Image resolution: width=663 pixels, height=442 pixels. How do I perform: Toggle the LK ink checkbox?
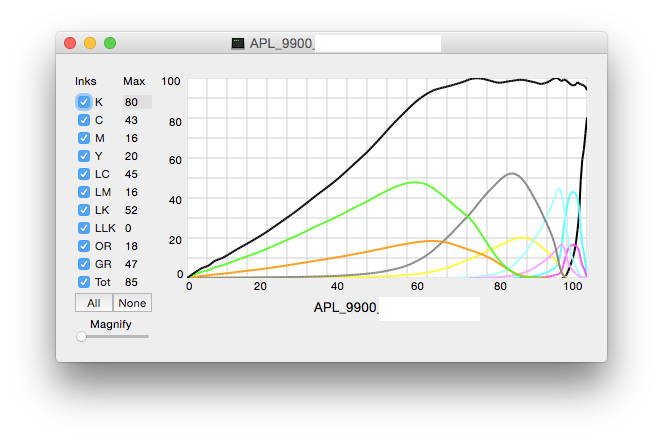pyautogui.click(x=84, y=210)
